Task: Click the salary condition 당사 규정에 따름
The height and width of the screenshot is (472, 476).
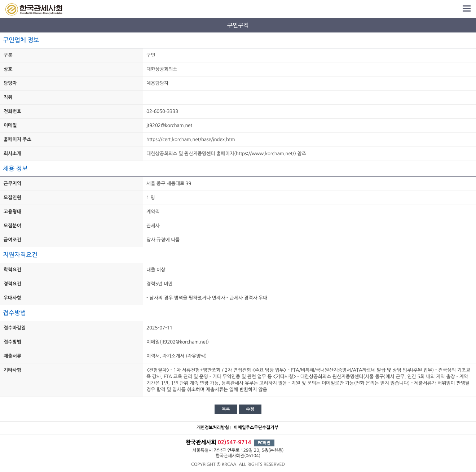Action: point(163,240)
